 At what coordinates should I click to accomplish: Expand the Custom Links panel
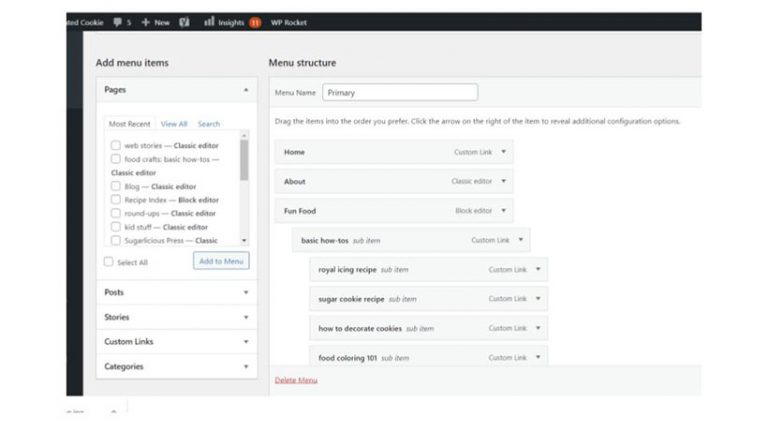tap(246, 342)
